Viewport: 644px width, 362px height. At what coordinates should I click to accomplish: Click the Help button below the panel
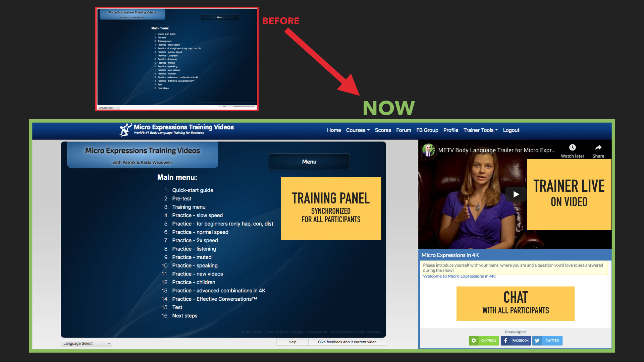pos(292,342)
